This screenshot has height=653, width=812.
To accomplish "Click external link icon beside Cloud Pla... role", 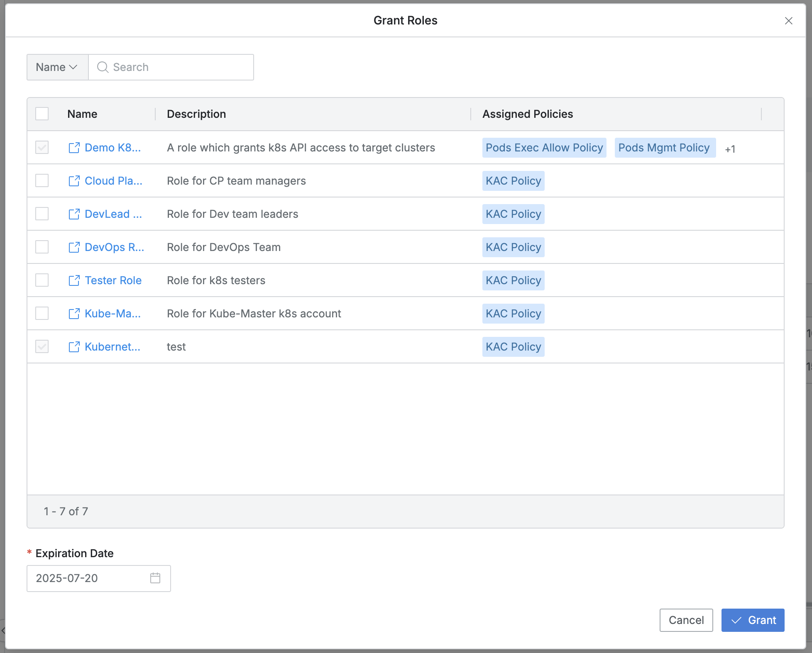I will 74,181.
